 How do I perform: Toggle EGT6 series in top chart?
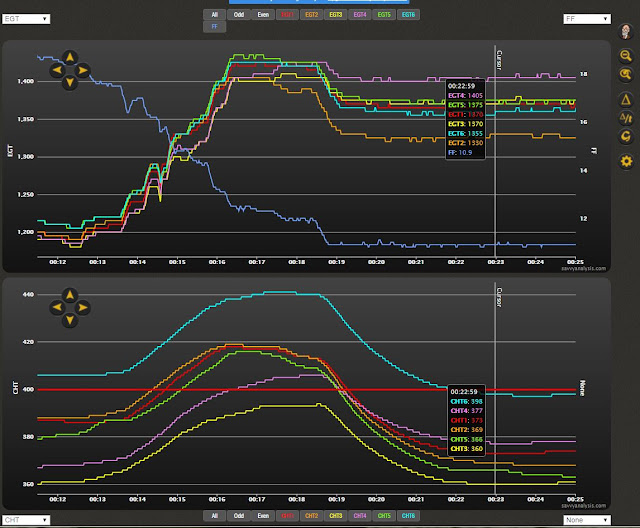[408, 15]
